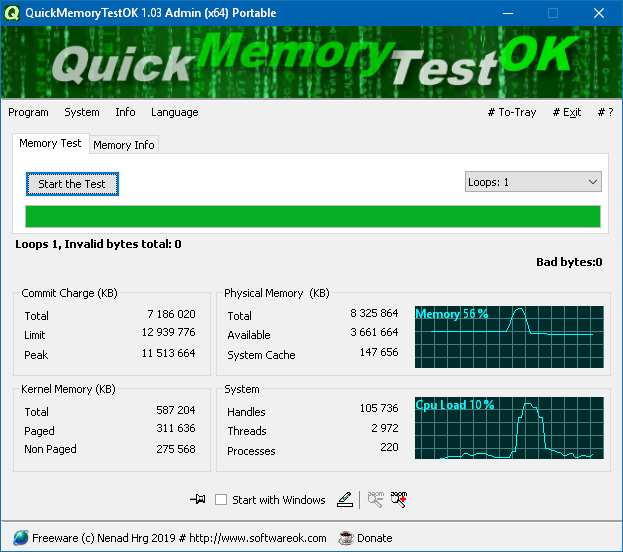
Task: Click the Cpu Load graph
Action: point(509,429)
